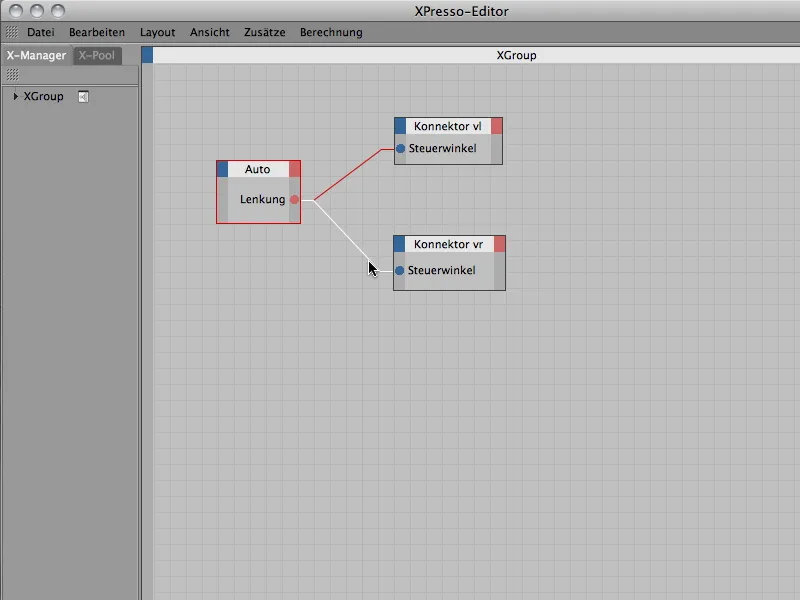Click the Lenkung port label
The image size is (800, 600).
[262, 199]
